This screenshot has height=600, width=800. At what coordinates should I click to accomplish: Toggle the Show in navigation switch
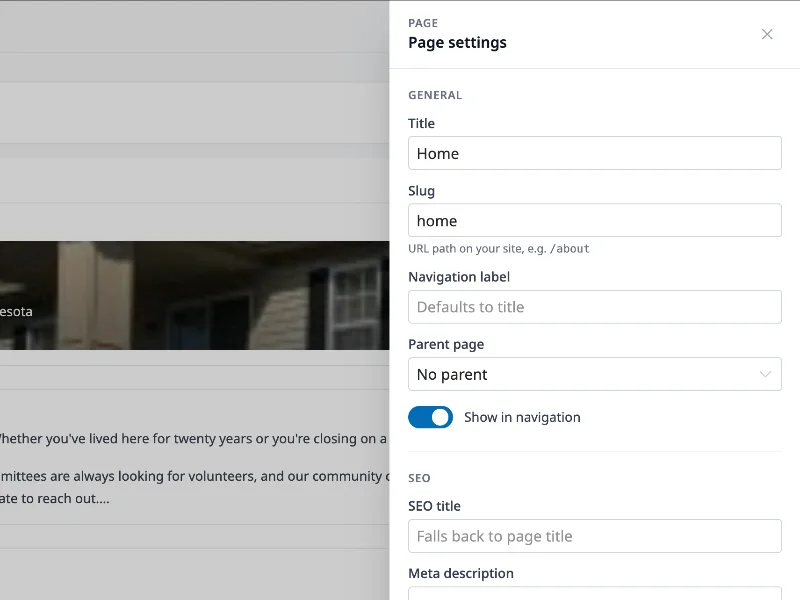[x=430, y=417]
